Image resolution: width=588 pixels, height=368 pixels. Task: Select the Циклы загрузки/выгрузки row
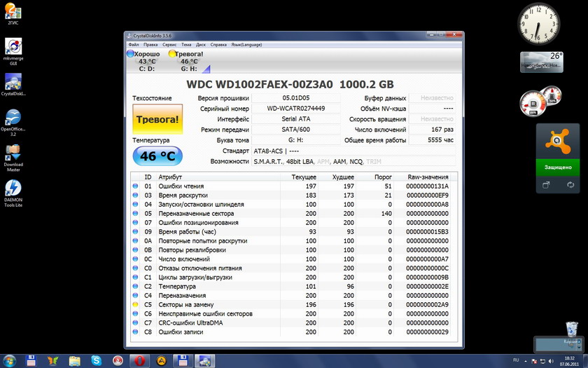click(291, 277)
